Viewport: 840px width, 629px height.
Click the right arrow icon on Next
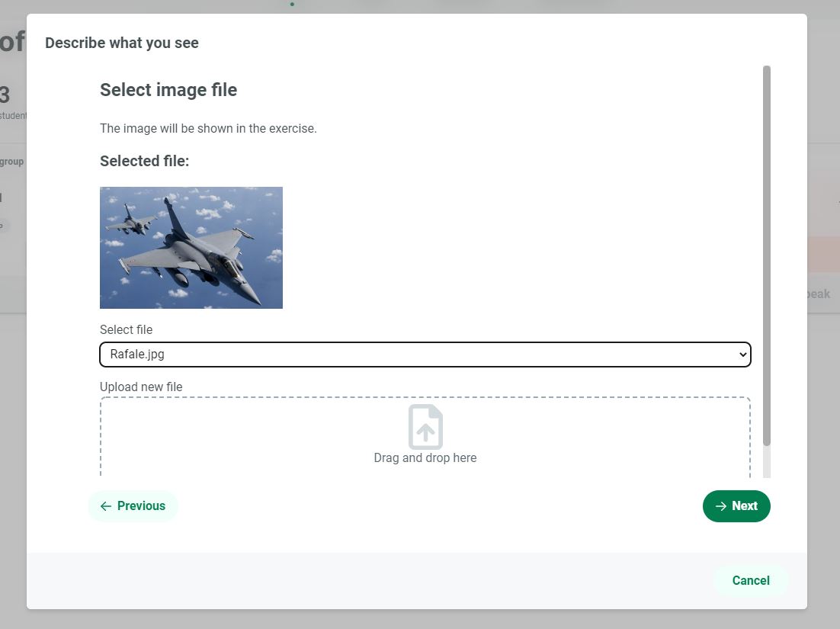click(721, 506)
